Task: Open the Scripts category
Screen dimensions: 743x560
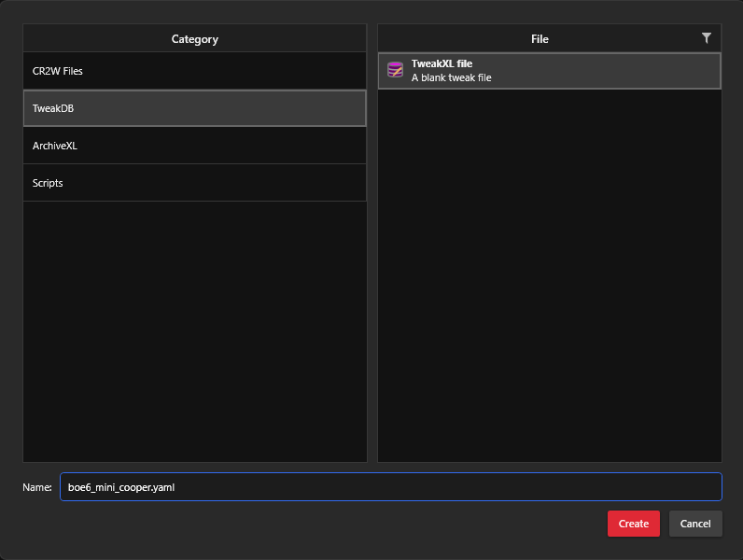Action: click(194, 183)
